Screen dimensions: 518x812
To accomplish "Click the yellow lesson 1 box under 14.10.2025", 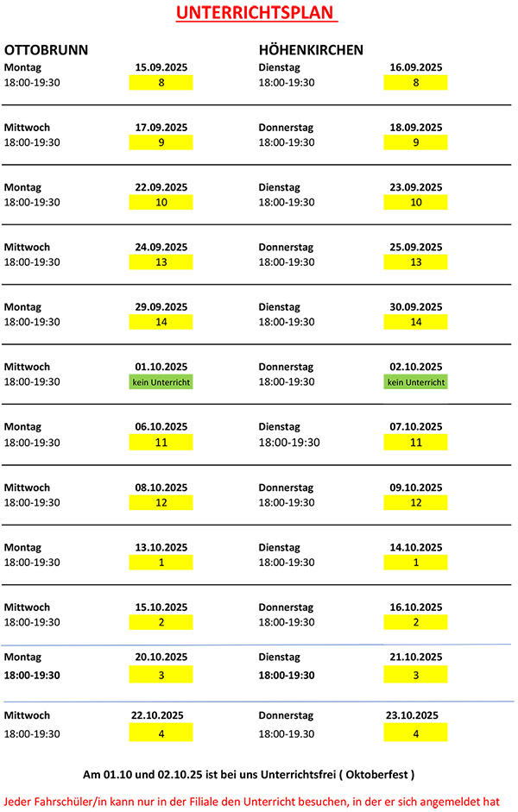I will [415, 562].
